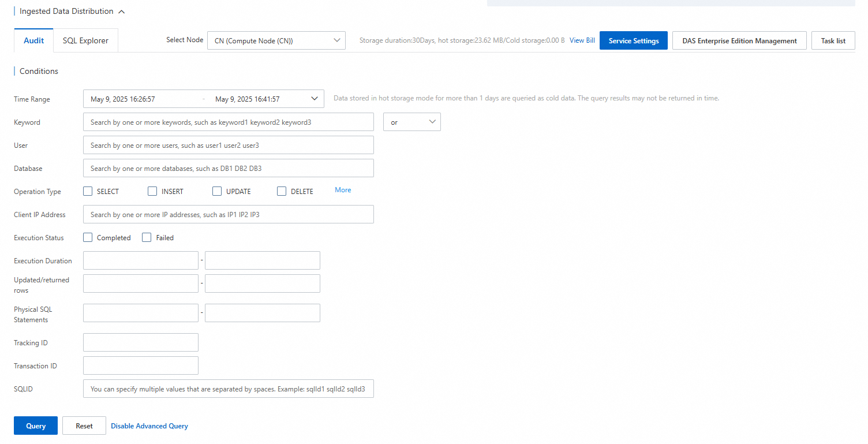Open DAS Enterprise Edition Management

(x=739, y=40)
